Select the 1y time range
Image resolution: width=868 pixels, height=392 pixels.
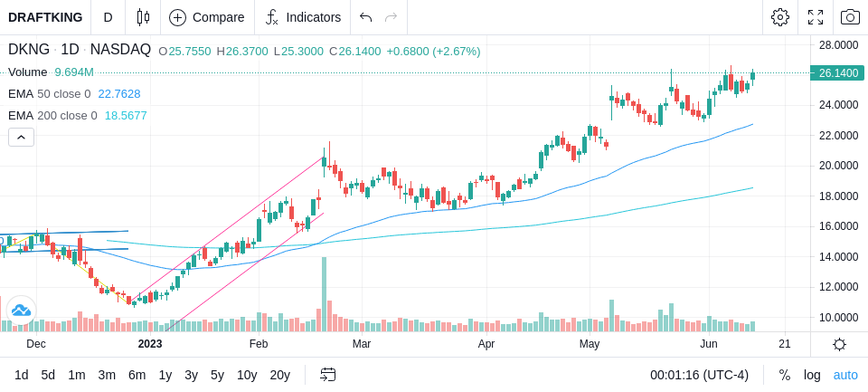tap(165, 375)
